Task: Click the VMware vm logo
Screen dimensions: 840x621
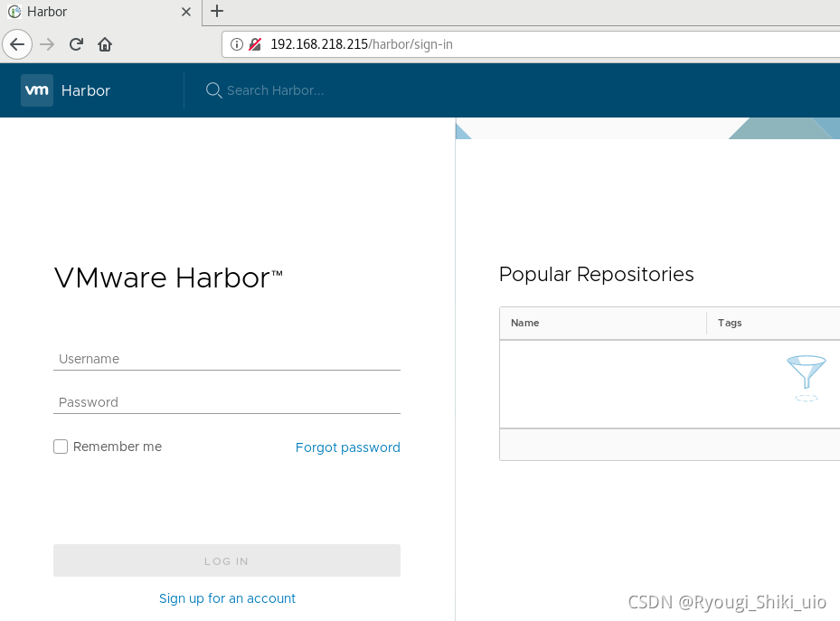Action: [37, 90]
